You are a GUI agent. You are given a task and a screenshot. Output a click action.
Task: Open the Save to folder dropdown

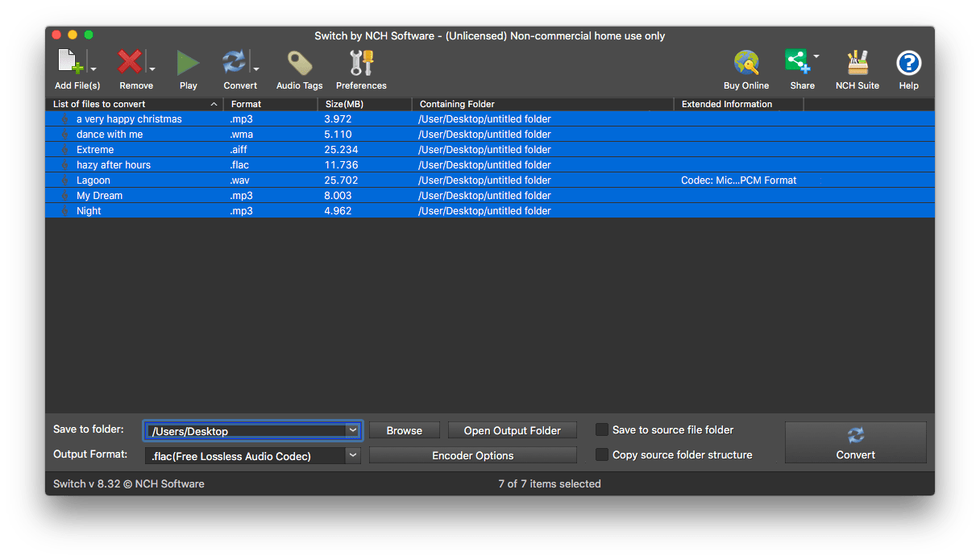352,429
